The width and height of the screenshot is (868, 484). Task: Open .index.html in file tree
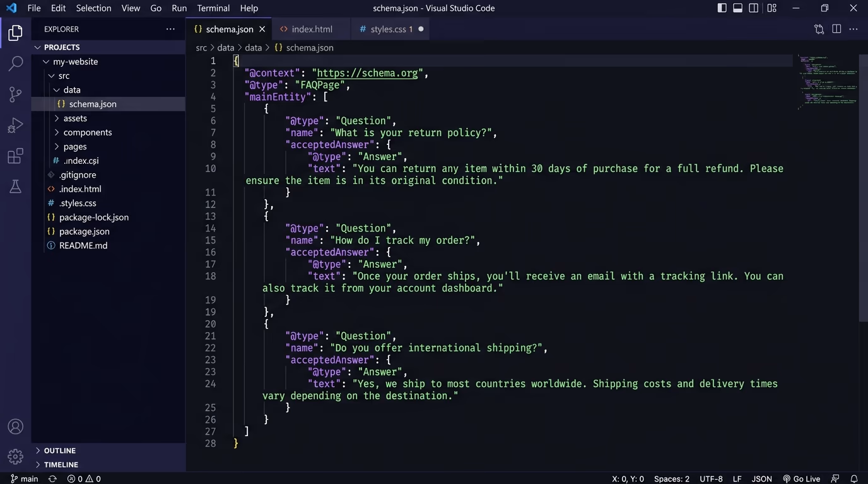pos(108,189)
